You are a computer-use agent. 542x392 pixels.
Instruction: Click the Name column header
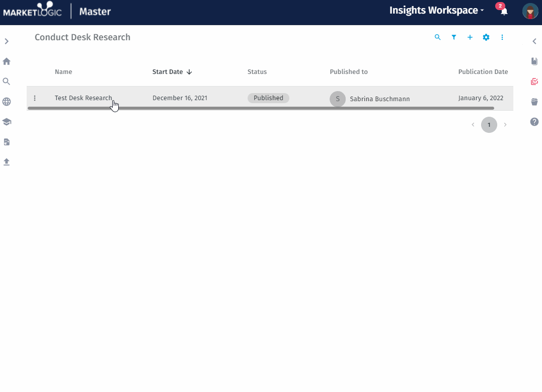(63, 72)
